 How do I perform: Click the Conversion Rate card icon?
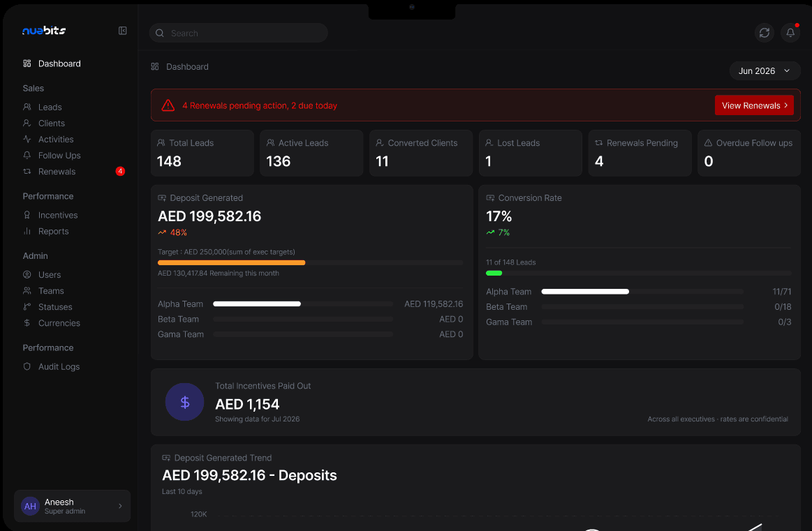tap(490, 198)
